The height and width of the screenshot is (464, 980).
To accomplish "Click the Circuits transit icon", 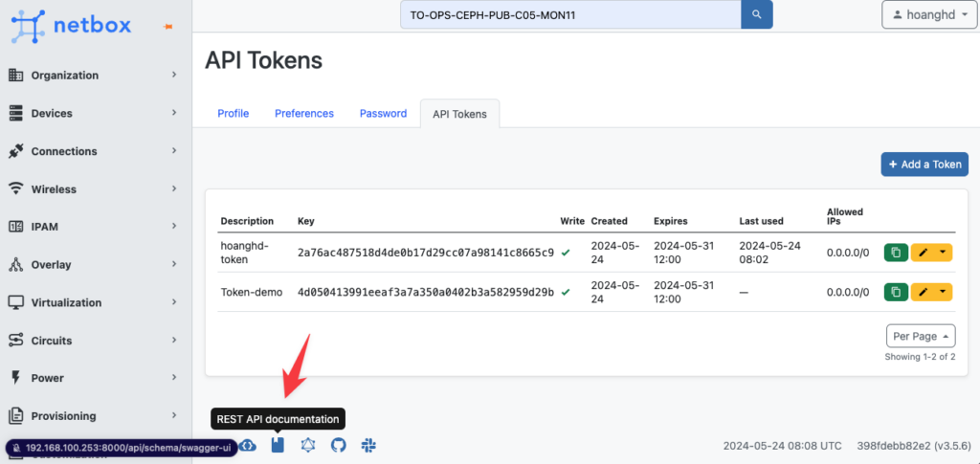I will (15, 341).
